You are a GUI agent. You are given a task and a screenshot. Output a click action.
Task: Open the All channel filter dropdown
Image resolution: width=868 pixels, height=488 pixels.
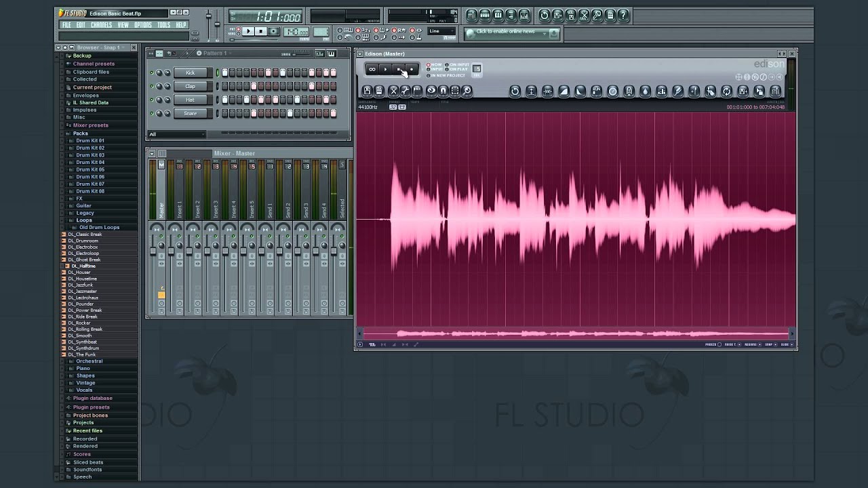click(177, 134)
